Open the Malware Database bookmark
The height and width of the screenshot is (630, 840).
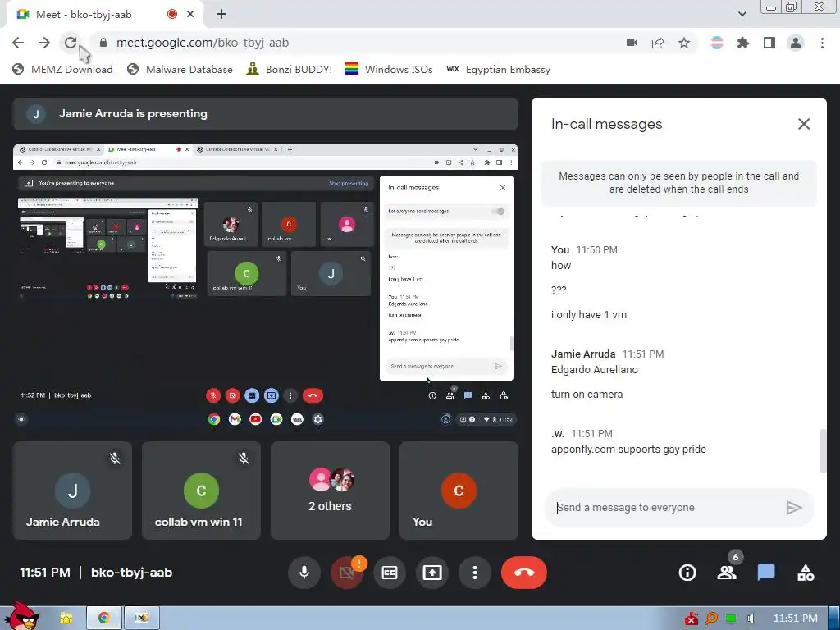coord(180,69)
